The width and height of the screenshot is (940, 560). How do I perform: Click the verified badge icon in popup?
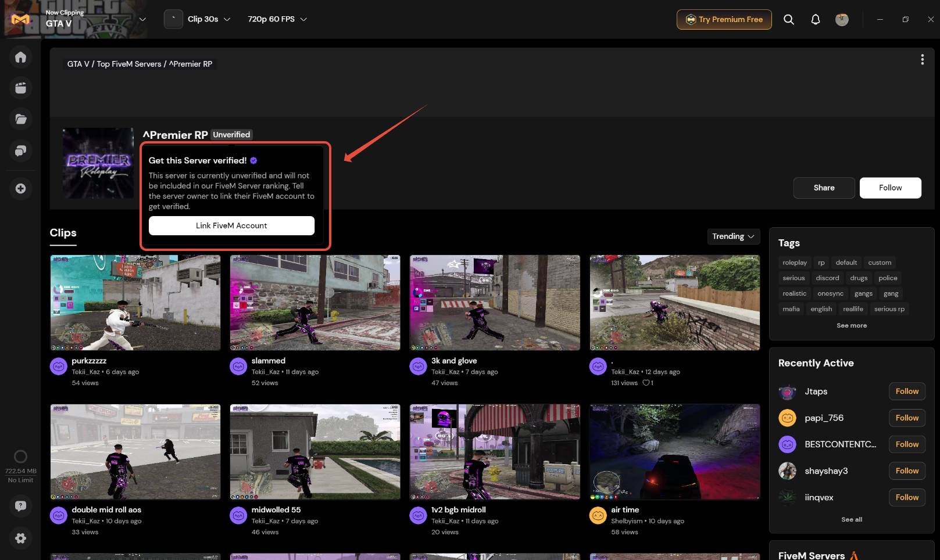(x=253, y=161)
